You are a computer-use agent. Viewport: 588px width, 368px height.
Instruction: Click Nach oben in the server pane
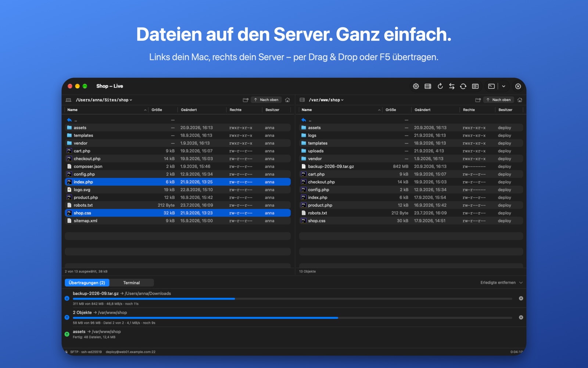(499, 100)
